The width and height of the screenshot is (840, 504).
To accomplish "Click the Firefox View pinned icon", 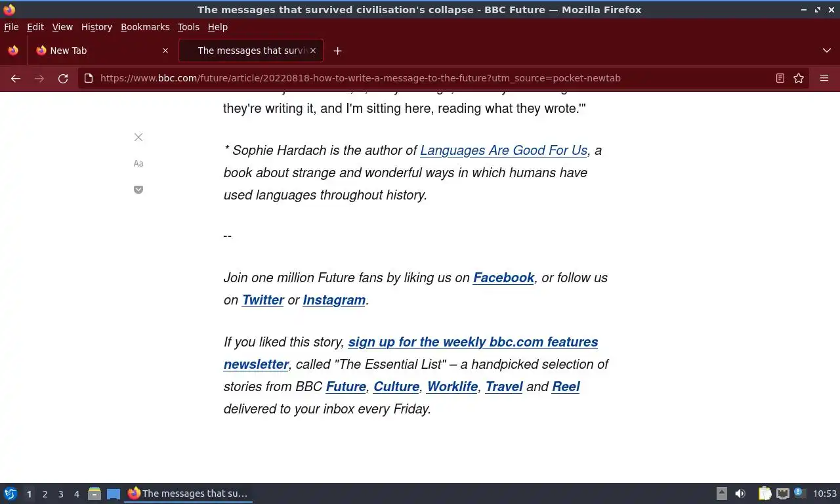I will [x=13, y=51].
